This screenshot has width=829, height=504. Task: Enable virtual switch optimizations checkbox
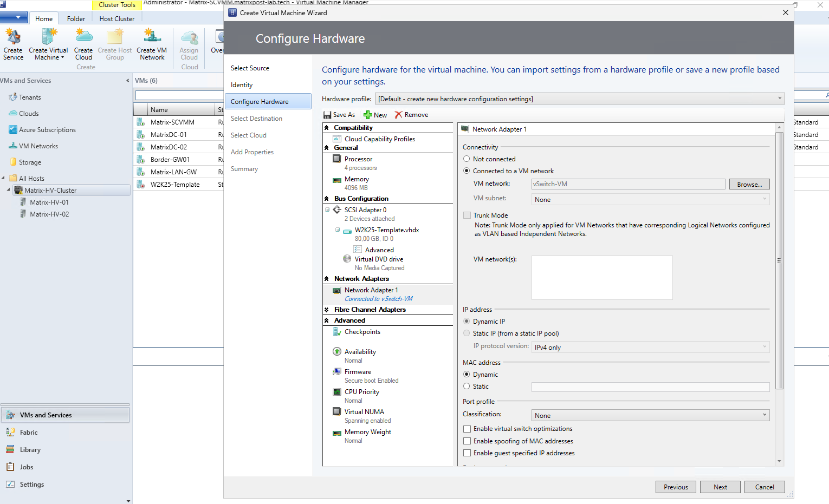(x=467, y=429)
